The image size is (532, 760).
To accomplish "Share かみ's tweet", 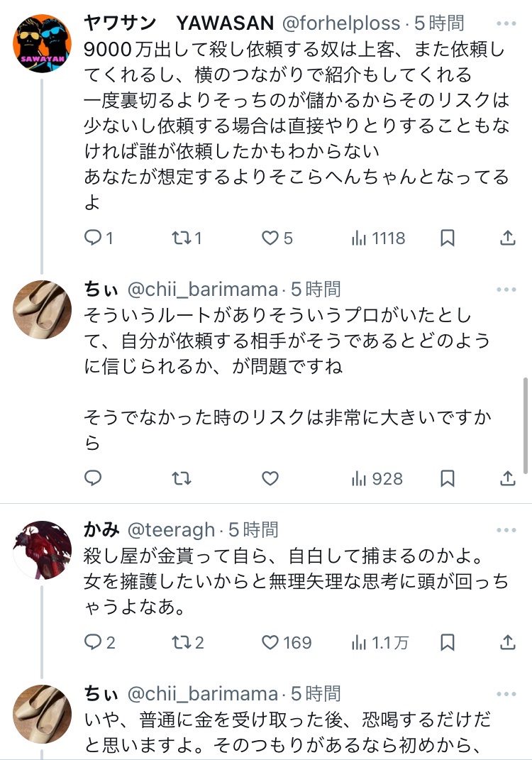I will point(508,643).
